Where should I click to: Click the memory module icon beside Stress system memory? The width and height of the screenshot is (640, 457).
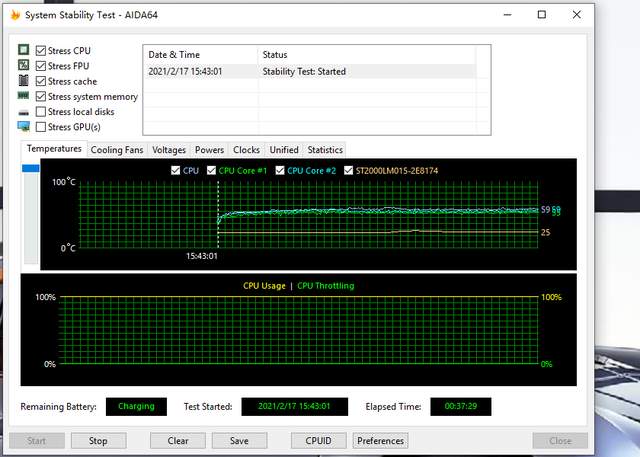point(24,96)
